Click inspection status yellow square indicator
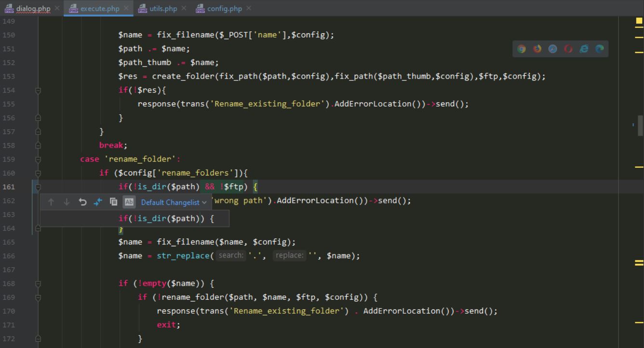Image resolution: width=644 pixels, height=348 pixels. tap(639, 21)
